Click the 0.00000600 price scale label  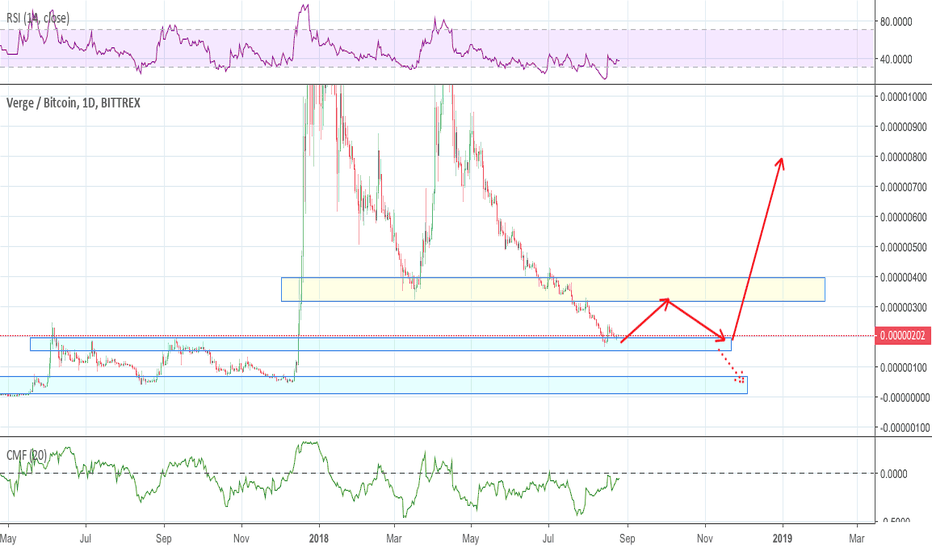(x=903, y=217)
